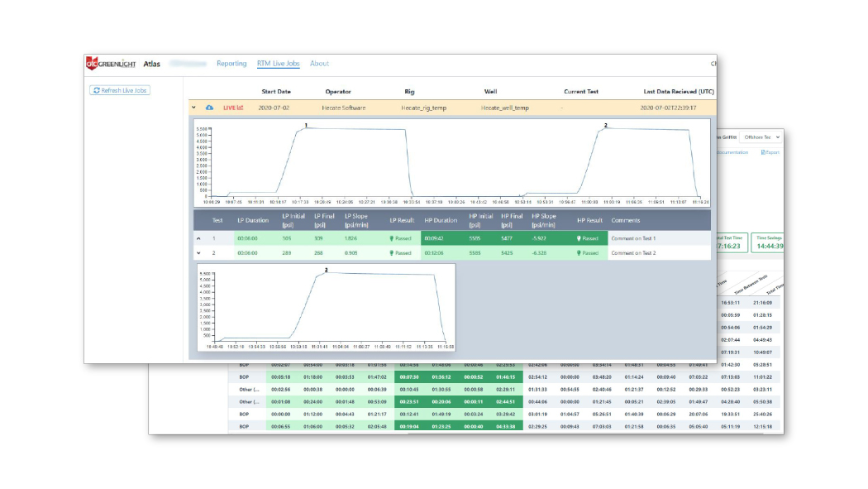Collapse Test 1 row details
The width and height of the screenshot is (868, 489).
(198, 238)
